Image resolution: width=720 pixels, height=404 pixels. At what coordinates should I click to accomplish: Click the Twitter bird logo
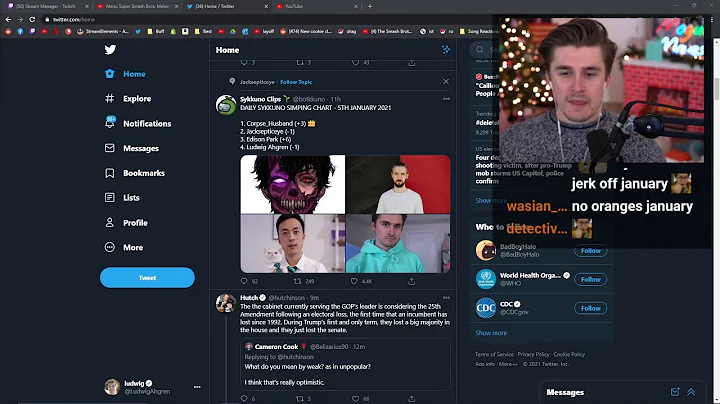(x=110, y=50)
